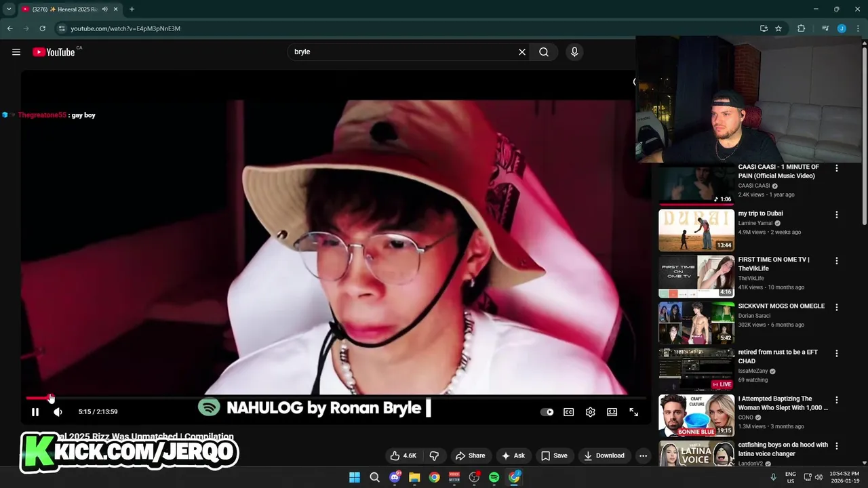Viewport: 868px width, 488px height.
Task: Seek on the video progress bar
Action: tap(335, 398)
